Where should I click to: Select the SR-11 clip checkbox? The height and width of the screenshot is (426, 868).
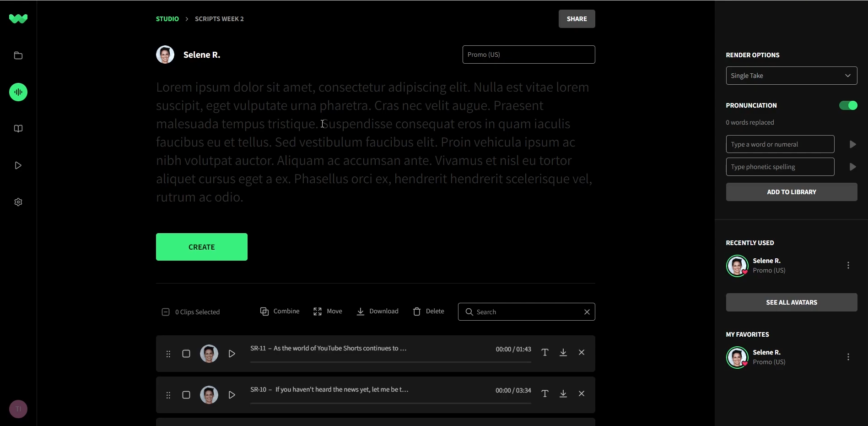click(186, 354)
